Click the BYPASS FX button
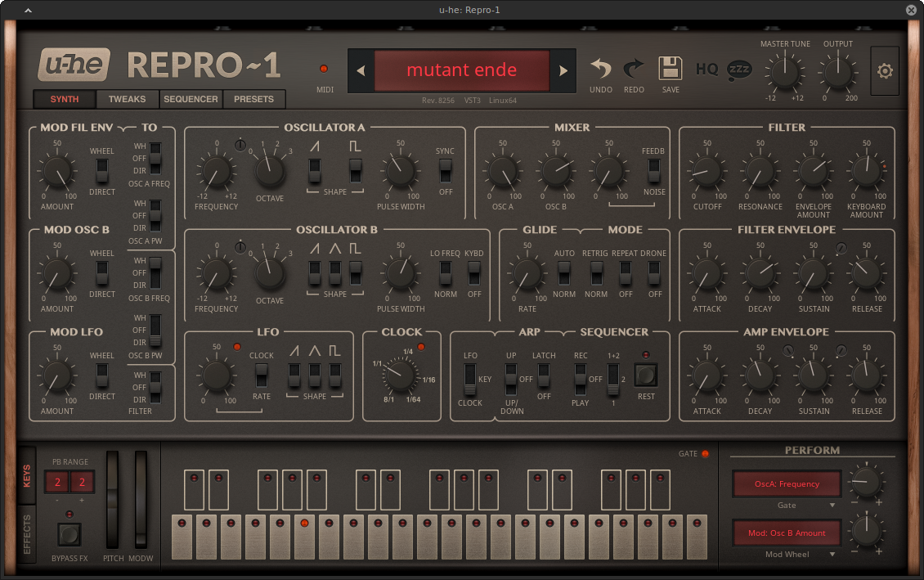This screenshot has width=924, height=580. (x=69, y=535)
